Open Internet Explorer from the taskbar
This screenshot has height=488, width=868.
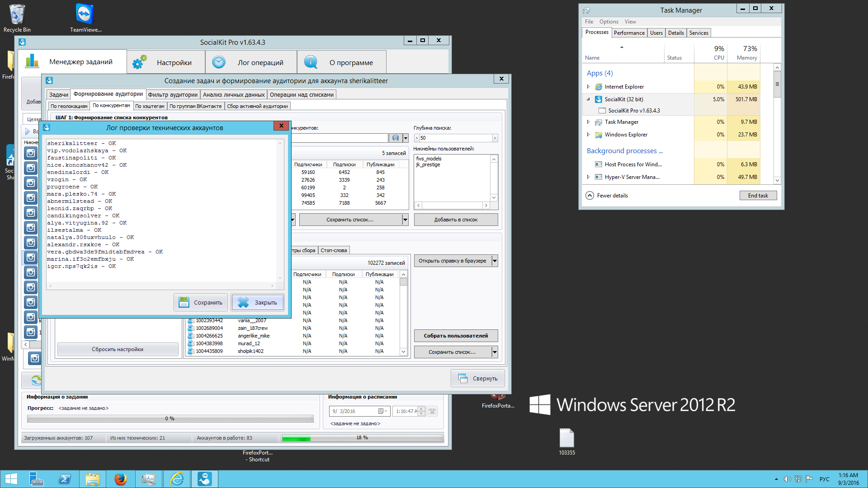pos(177,479)
